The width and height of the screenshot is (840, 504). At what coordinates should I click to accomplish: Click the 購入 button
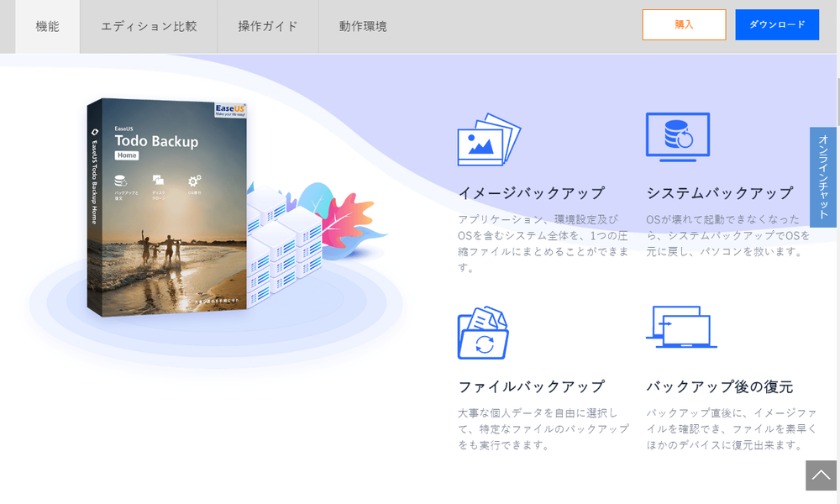(684, 24)
